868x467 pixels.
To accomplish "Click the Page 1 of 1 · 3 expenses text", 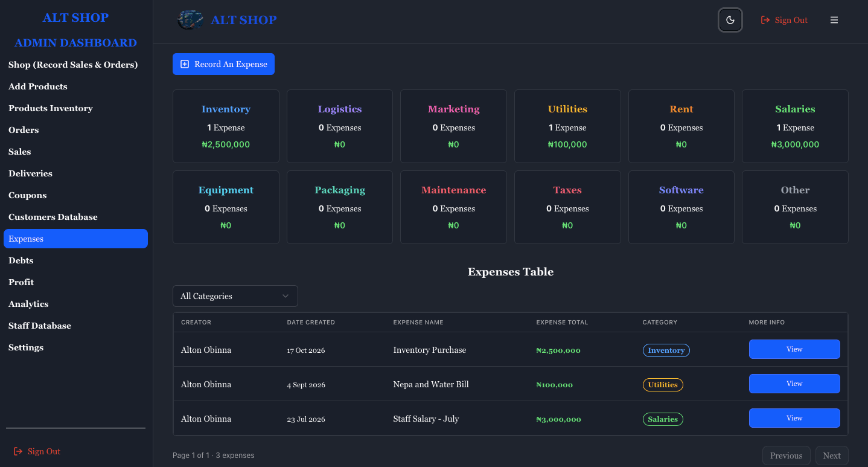I will click(214, 456).
